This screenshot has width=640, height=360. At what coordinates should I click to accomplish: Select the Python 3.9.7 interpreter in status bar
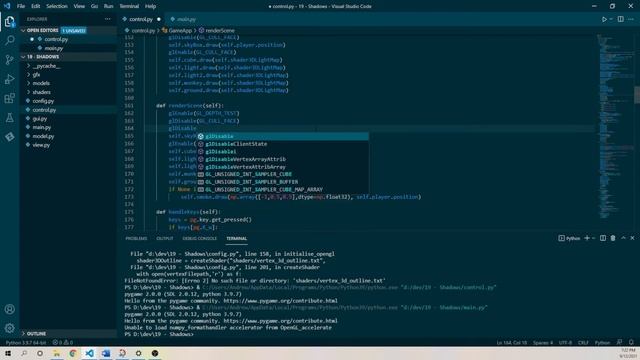(26, 342)
